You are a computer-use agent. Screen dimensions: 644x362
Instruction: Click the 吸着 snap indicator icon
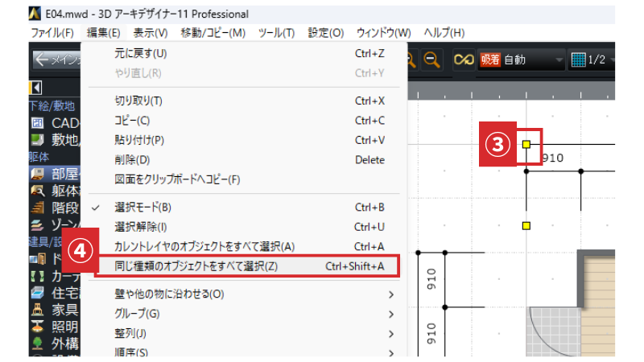click(x=490, y=60)
